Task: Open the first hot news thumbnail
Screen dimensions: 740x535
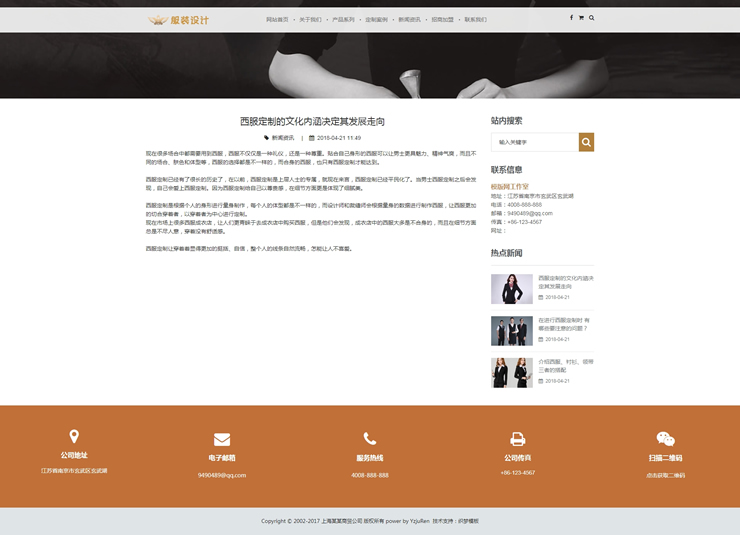Action: click(511, 288)
